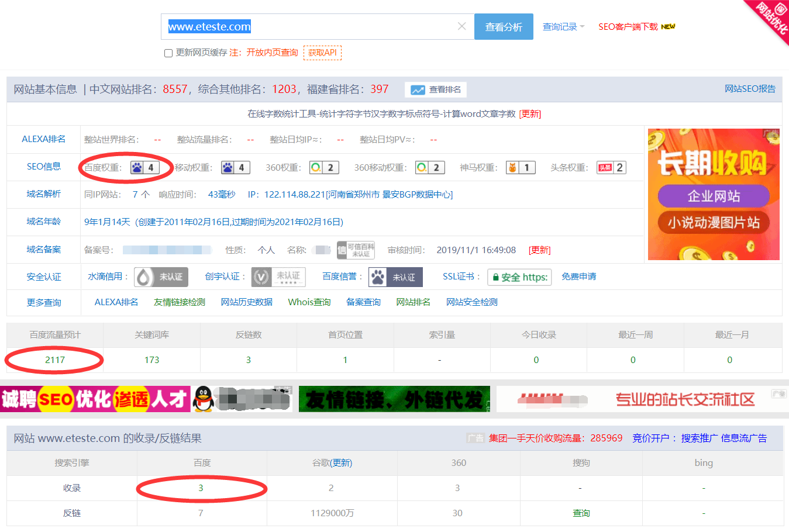Image resolution: width=789 pixels, height=532 pixels.
Task: Click the 长期收购 advertisement image
Action: point(714,194)
